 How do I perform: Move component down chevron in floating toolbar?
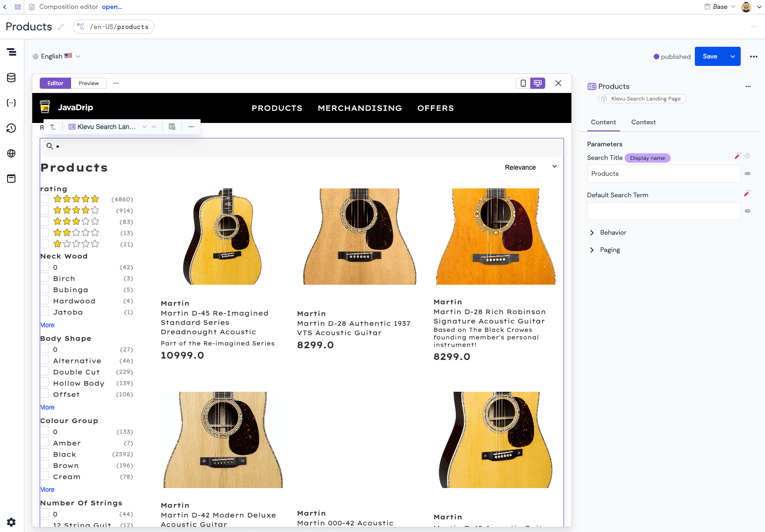[x=144, y=127]
